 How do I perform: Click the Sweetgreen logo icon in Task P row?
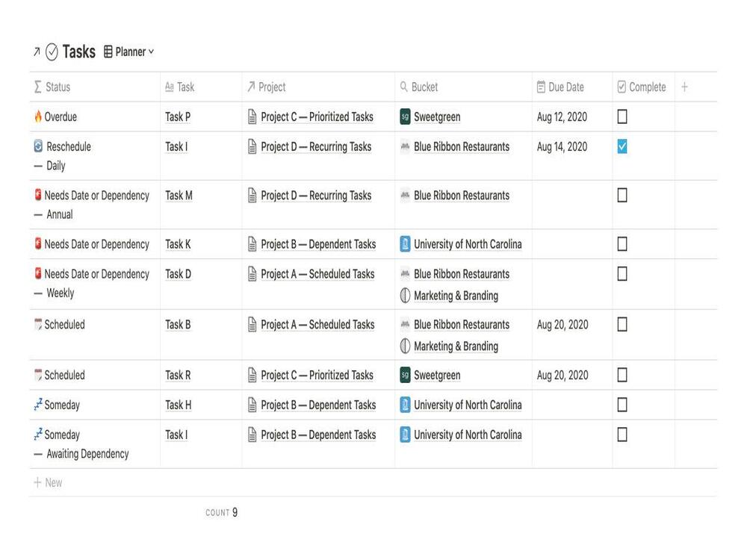[405, 116]
